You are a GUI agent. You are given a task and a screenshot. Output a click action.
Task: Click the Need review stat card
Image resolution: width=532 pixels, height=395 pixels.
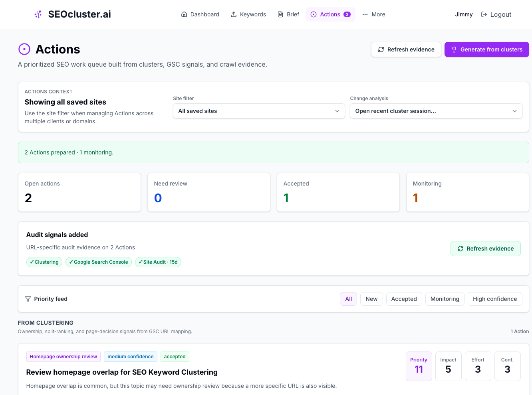coord(209,192)
